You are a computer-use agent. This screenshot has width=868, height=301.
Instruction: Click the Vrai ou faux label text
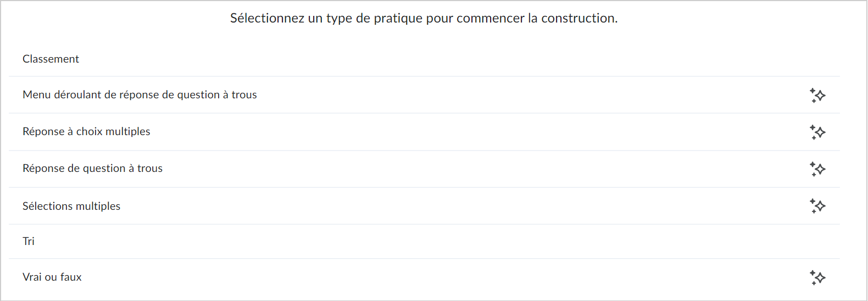click(52, 277)
